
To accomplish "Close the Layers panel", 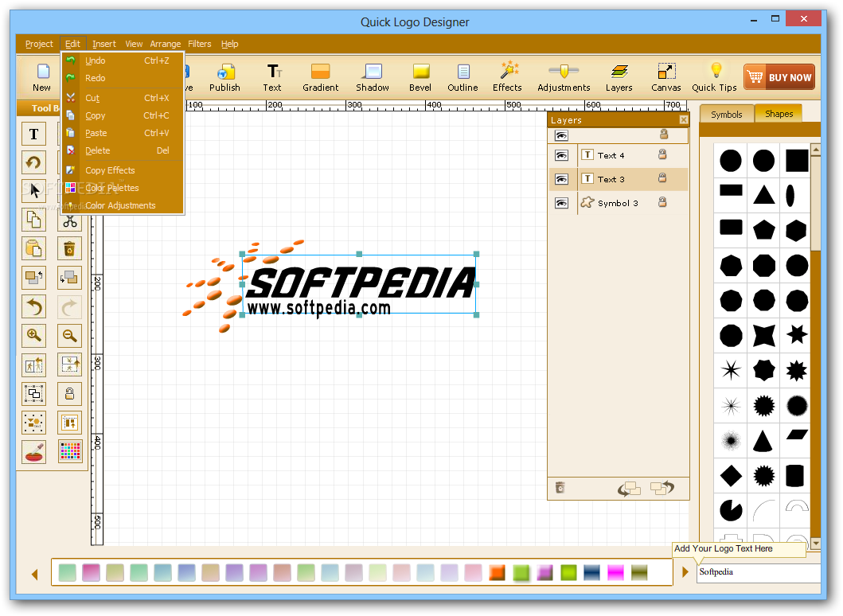I will pos(683,120).
